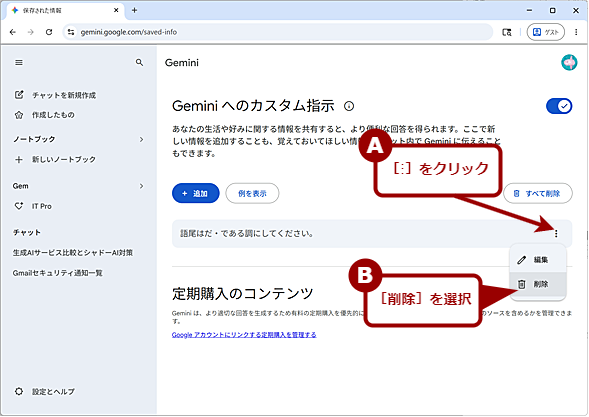The width and height of the screenshot is (589, 417).
Task: Click the site info icon in address bar
Action: [x=71, y=32]
